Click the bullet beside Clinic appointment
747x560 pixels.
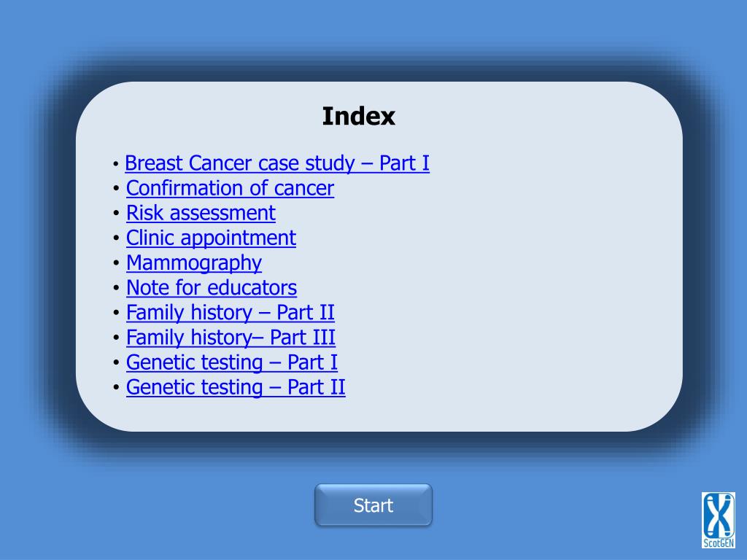tap(116, 238)
